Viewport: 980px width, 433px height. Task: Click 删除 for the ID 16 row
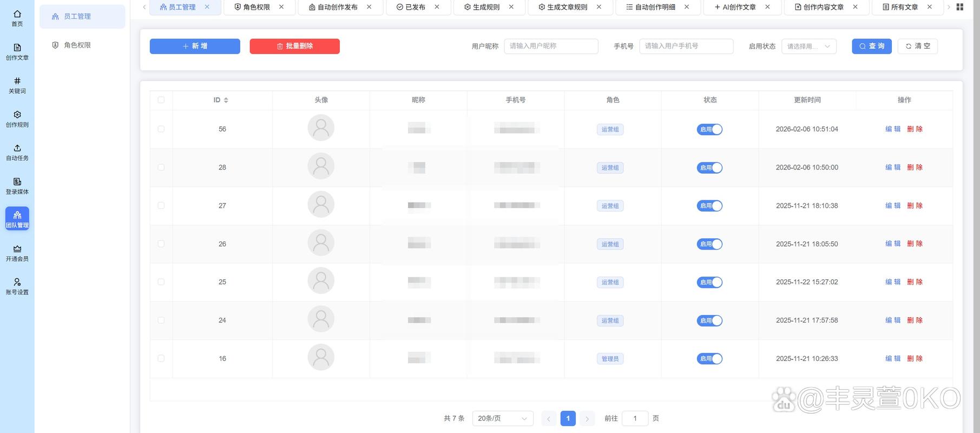(915, 358)
